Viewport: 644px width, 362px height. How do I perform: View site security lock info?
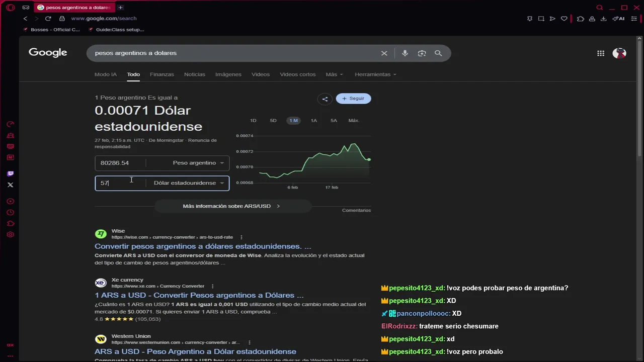click(x=62, y=19)
